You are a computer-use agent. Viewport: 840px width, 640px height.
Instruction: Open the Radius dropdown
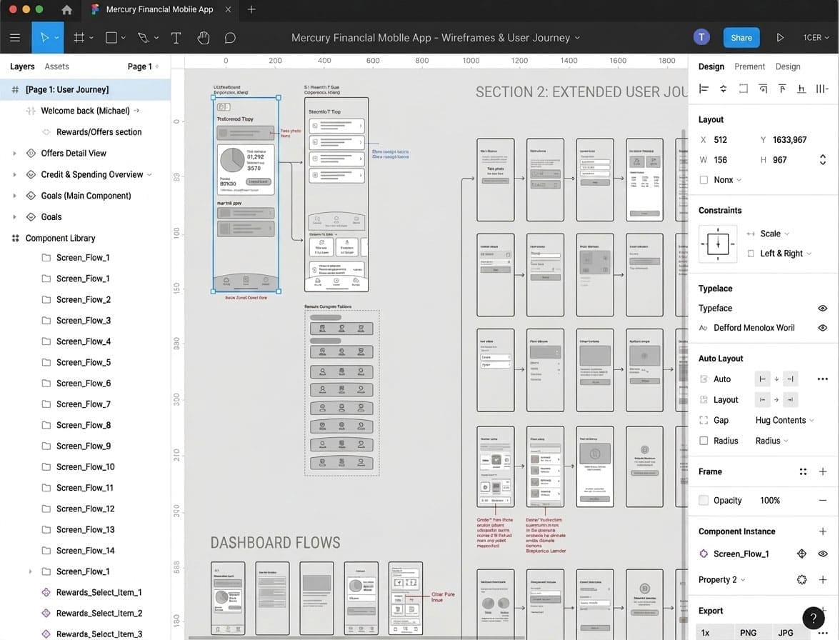coord(772,441)
